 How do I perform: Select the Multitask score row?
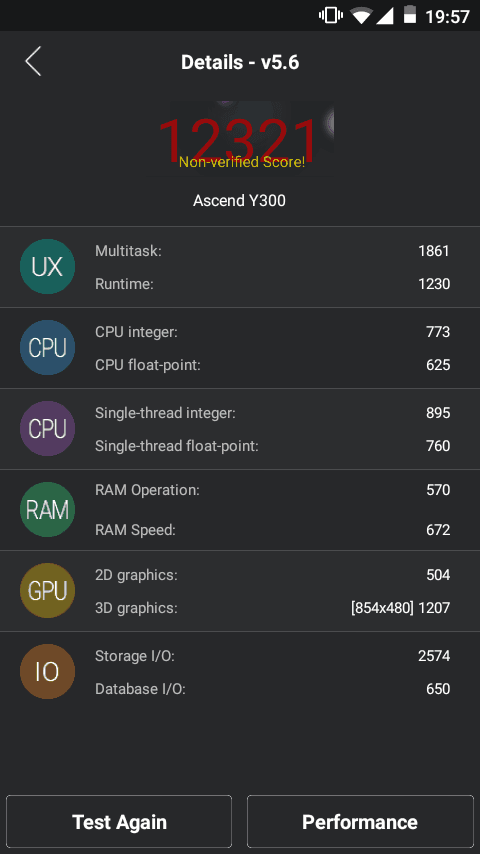(272, 251)
